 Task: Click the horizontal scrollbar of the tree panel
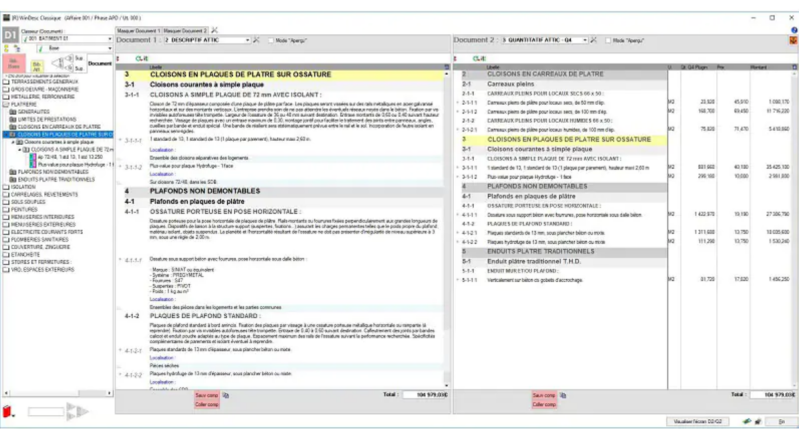[x=58, y=393]
